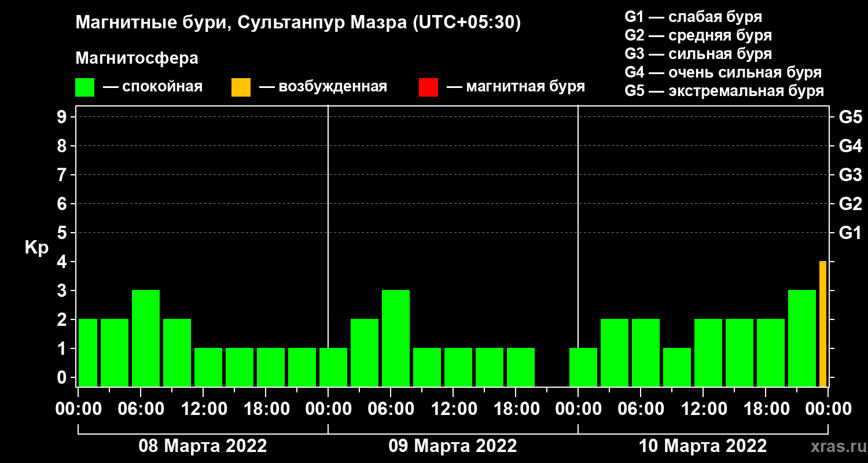The height and width of the screenshot is (463, 868).
Task: Click the 'Kp' axis title
Action: click(x=36, y=248)
